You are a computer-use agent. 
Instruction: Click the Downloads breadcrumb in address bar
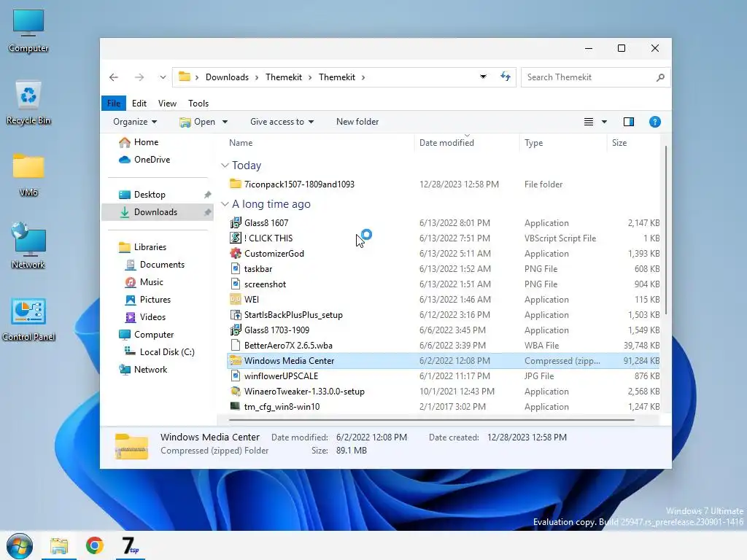227,77
